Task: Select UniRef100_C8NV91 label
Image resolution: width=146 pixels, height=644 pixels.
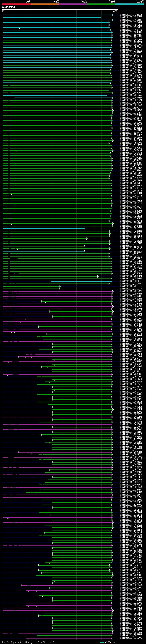Action: [x=131, y=306]
